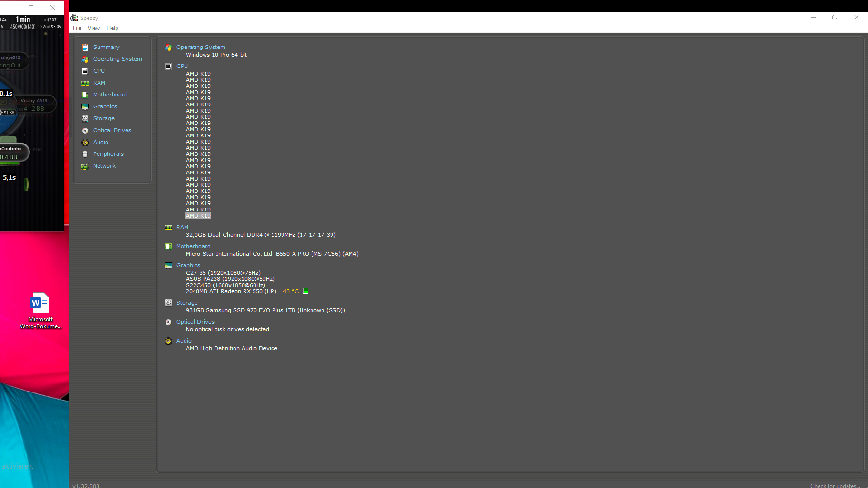
Task: Click the Micro-Star B550-A PRO motherboard line
Action: pyautogui.click(x=272, y=254)
